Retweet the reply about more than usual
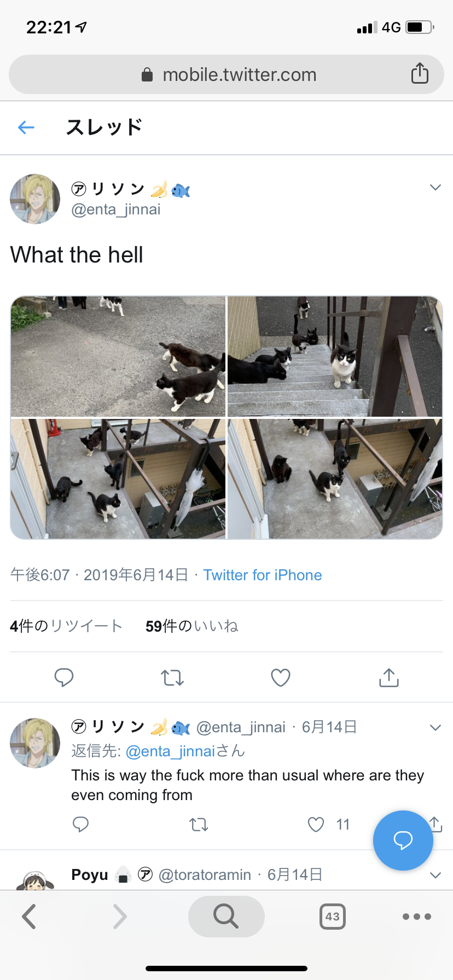 pos(199,824)
